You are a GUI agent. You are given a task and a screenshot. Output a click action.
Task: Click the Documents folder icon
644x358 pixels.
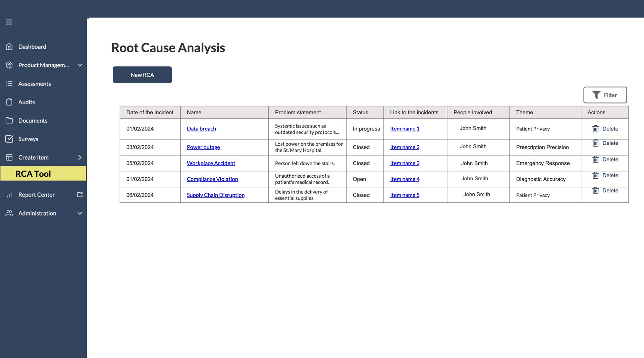tap(9, 120)
